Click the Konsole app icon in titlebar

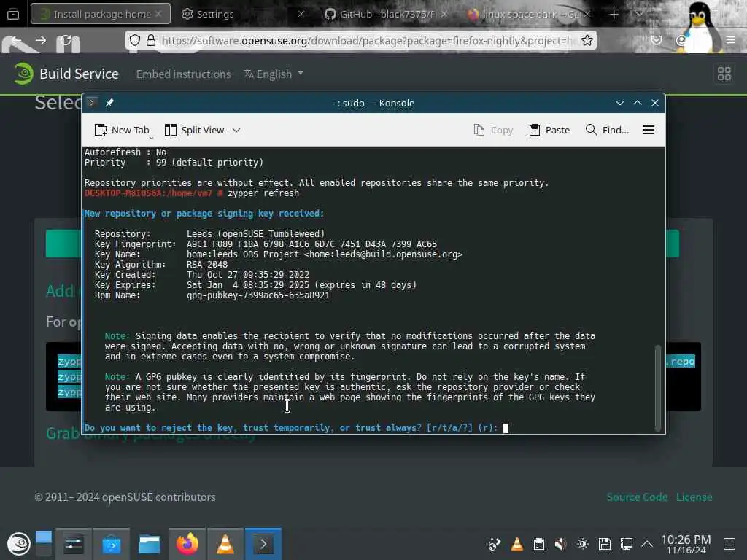[92, 103]
